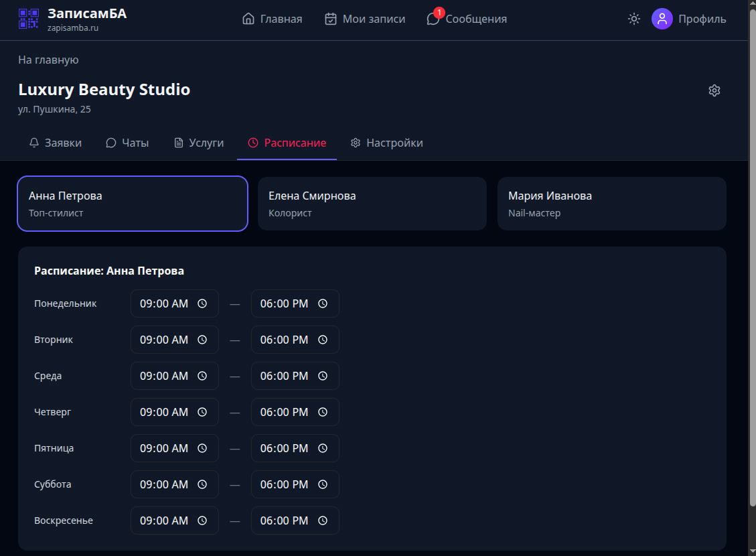Switch to the Чаты tab
Image resolution: width=756 pixels, height=556 pixels.
coord(127,143)
